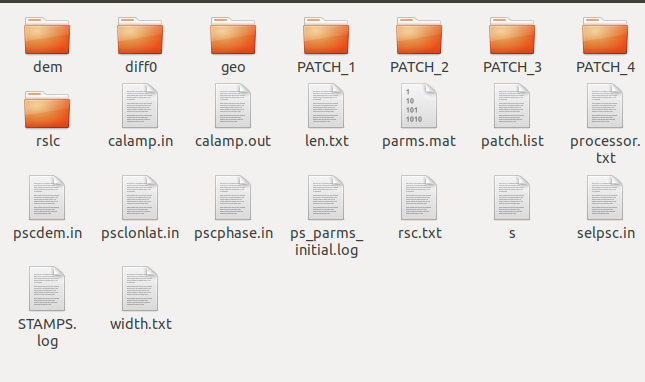Image resolution: width=645 pixels, height=382 pixels.
Task: Select the ps_parms_initial.log file icon
Action: click(x=326, y=197)
